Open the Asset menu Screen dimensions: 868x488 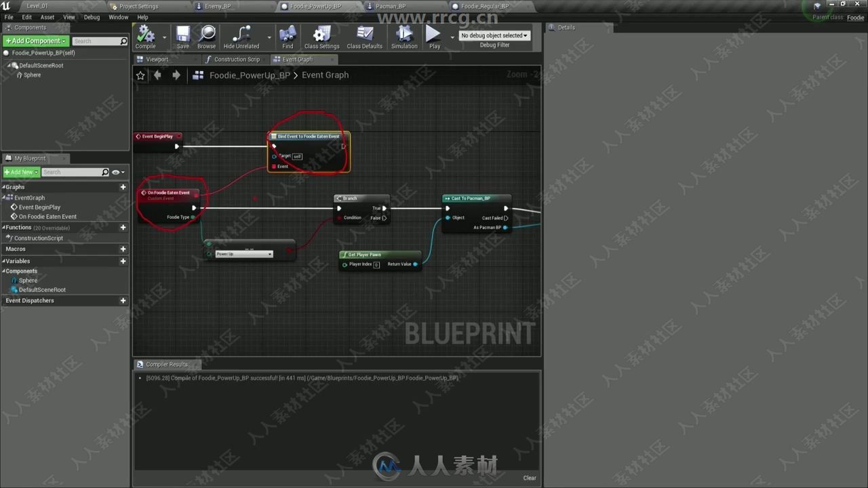(x=47, y=17)
